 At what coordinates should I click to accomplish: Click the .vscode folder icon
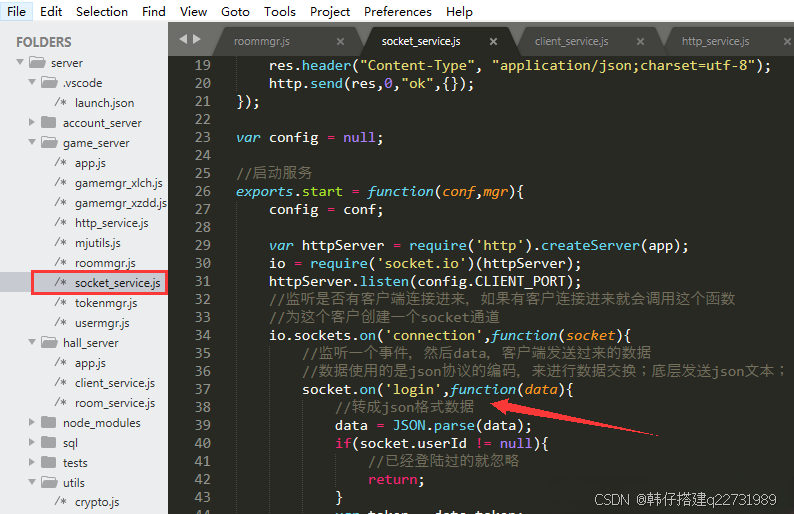49,82
